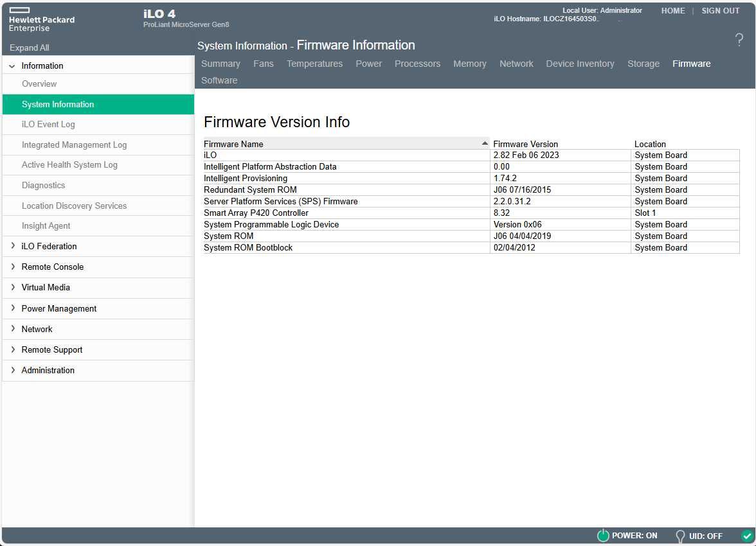Image resolution: width=756 pixels, height=546 pixels.
Task: Click version J06 07/16/2015
Action: coord(522,190)
